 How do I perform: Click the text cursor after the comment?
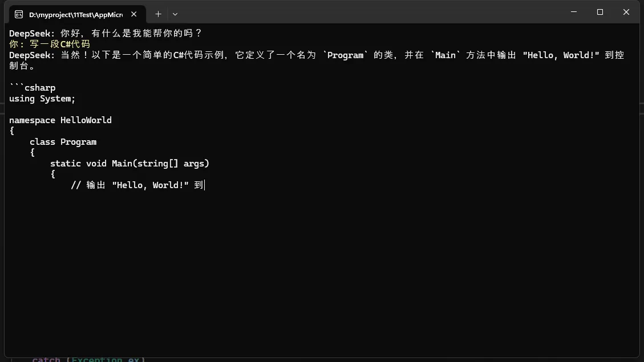click(204, 185)
